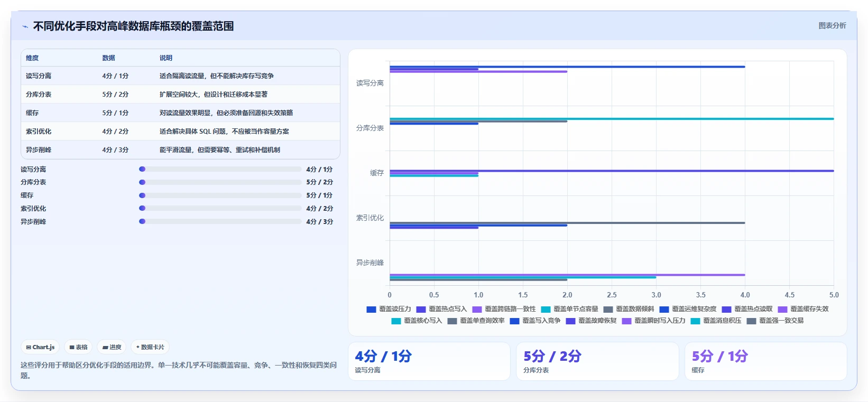
Task: Select the 进度 tag chip
Action: 112,347
